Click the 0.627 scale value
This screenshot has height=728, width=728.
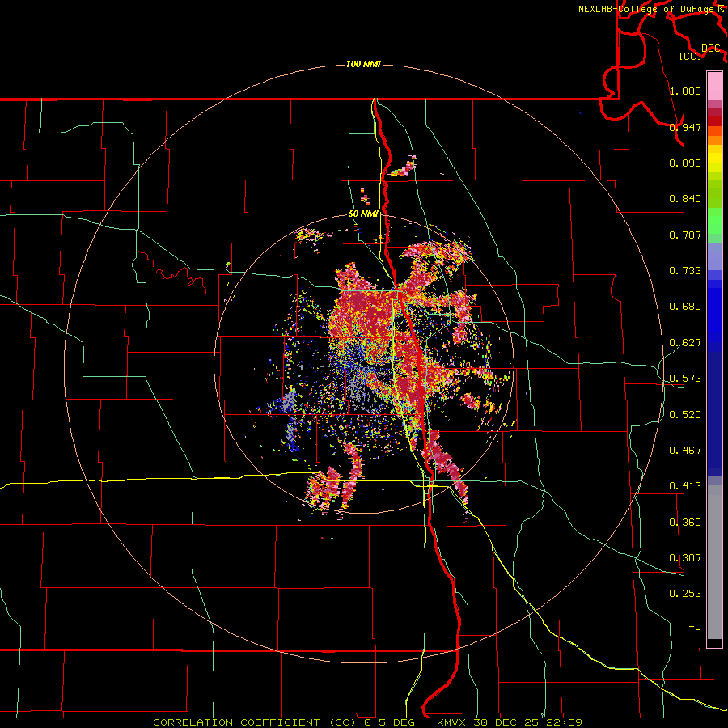click(x=685, y=343)
